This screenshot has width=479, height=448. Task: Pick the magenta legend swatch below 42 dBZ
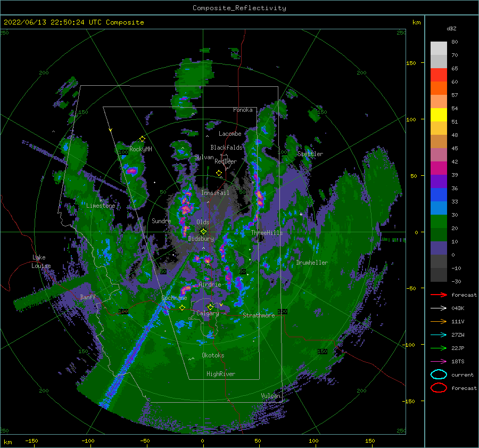[x=439, y=168]
